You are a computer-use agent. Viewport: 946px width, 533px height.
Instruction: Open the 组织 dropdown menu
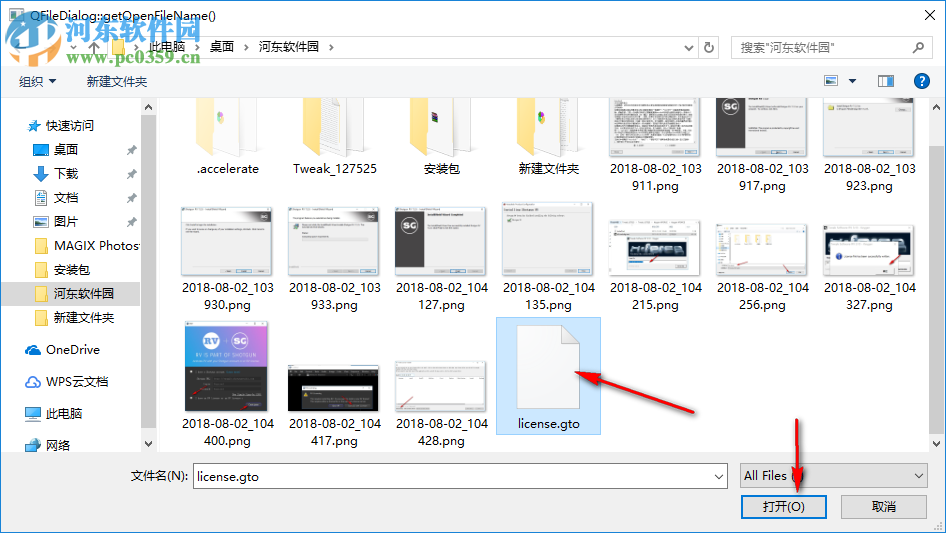(x=37, y=81)
